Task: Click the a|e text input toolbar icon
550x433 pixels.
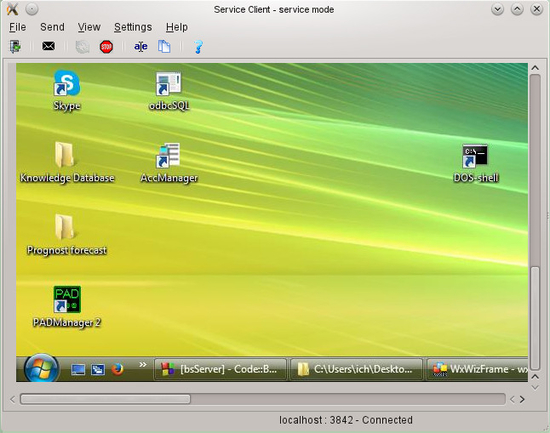Action: coord(141,46)
